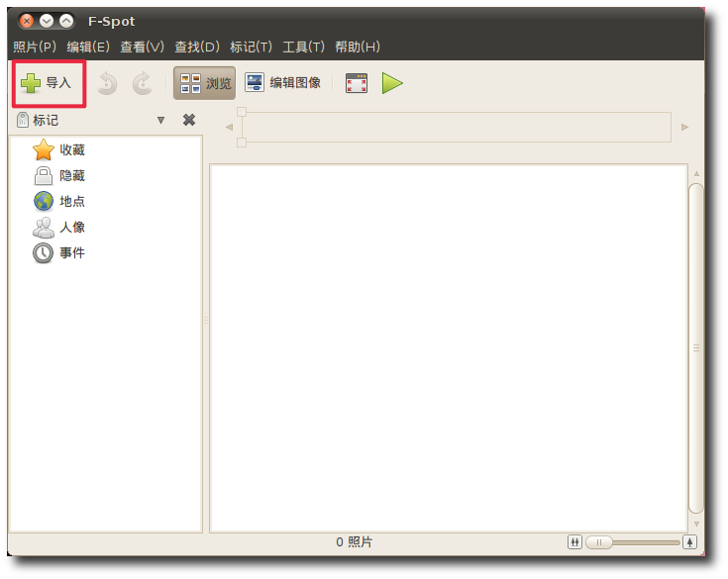The height and width of the screenshot is (579, 728).
Task: Click the smaller thumbnails zoom-out icon
Action: tap(574, 542)
